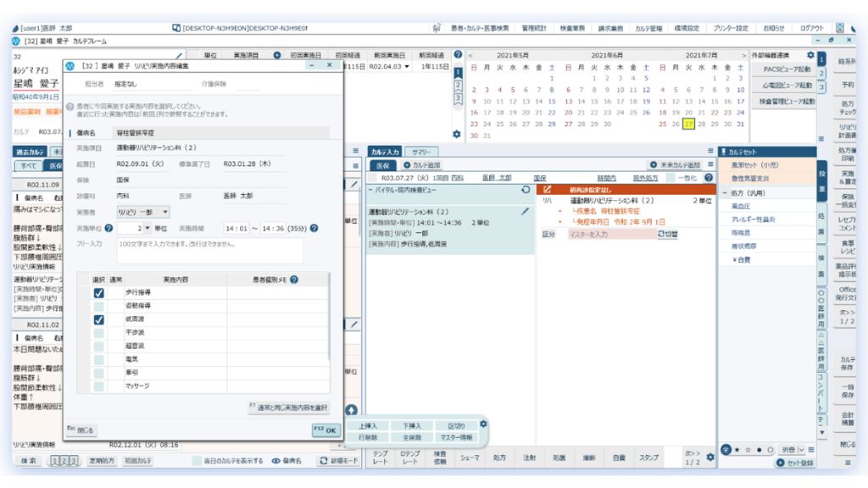Click the pencil edit icon on 運動器リハビリテーション料
868x488 pixels.
click(x=525, y=211)
